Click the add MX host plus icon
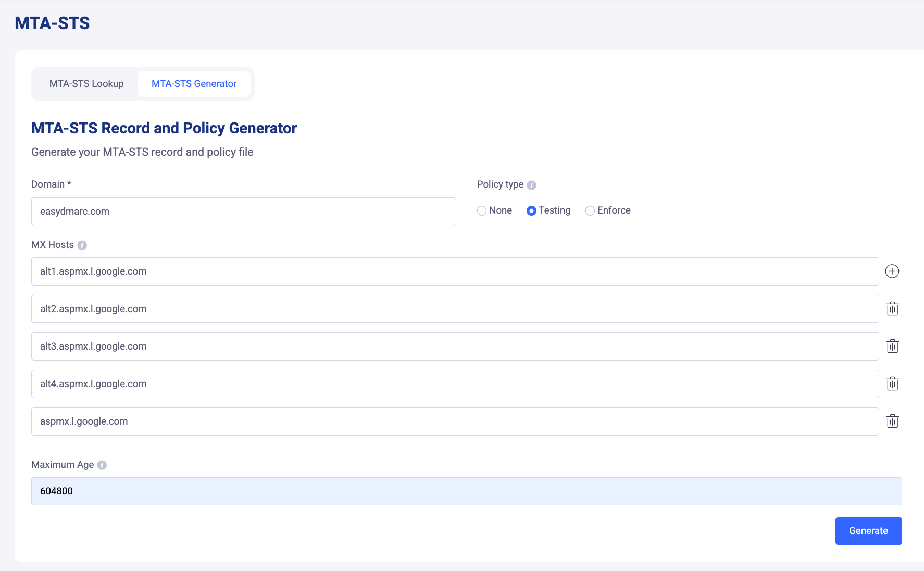Screen dimensions: 924x571 coord(892,271)
